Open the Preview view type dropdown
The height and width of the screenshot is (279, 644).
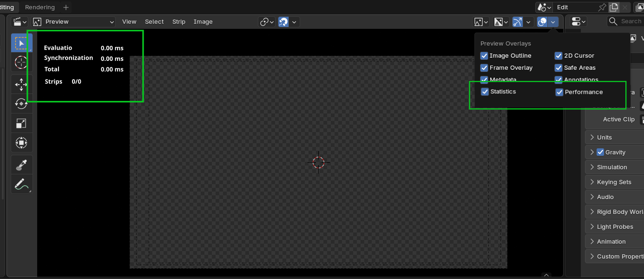pos(73,22)
